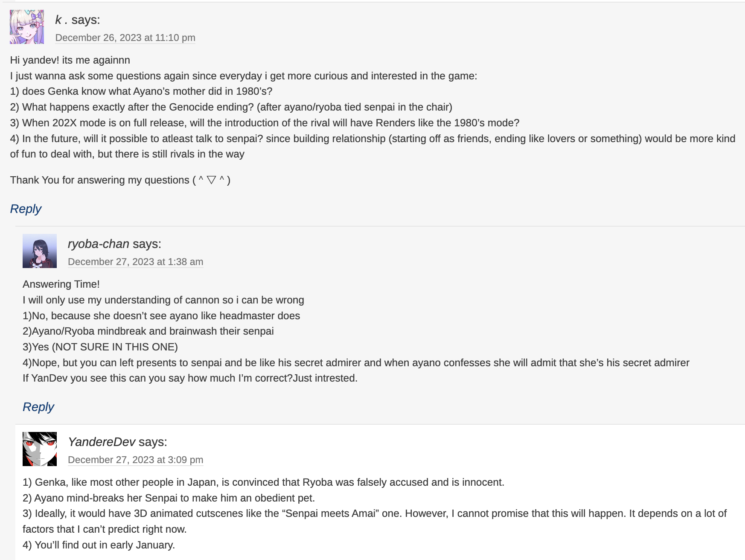The width and height of the screenshot is (745, 560).
Task: Open the ryoba-chan author name link
Action: tap(99, 244)
